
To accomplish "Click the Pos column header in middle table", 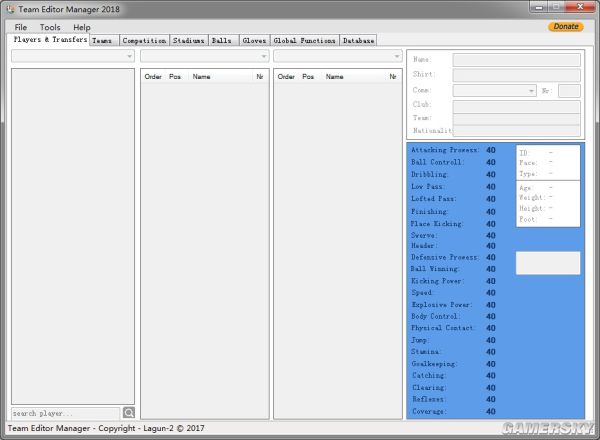I will pyautogui.click(x=175, y=77).
